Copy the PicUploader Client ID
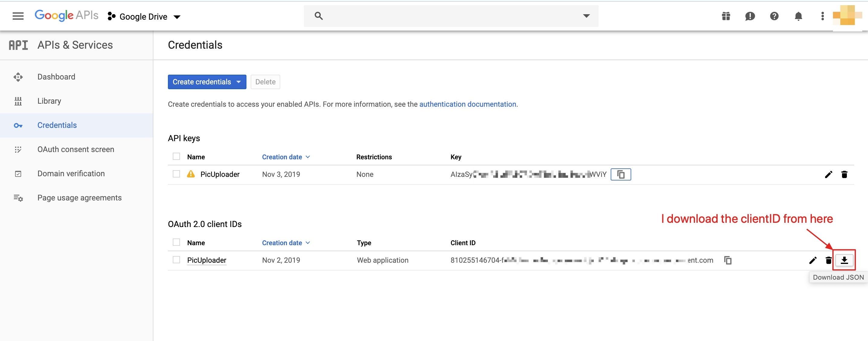This screenshot has height=341, width=868. (728, 260)
